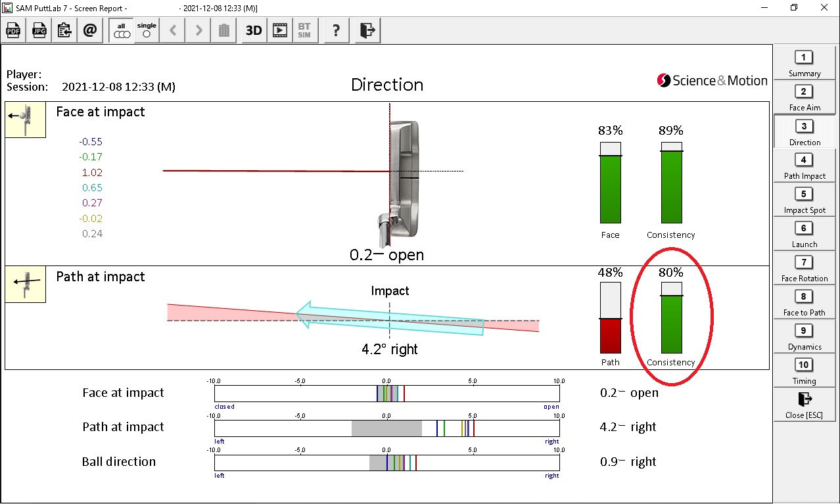This screenshot has width=840, height=504.
Task: Show the Impact Spot report
Action: [x=804, y=200]
